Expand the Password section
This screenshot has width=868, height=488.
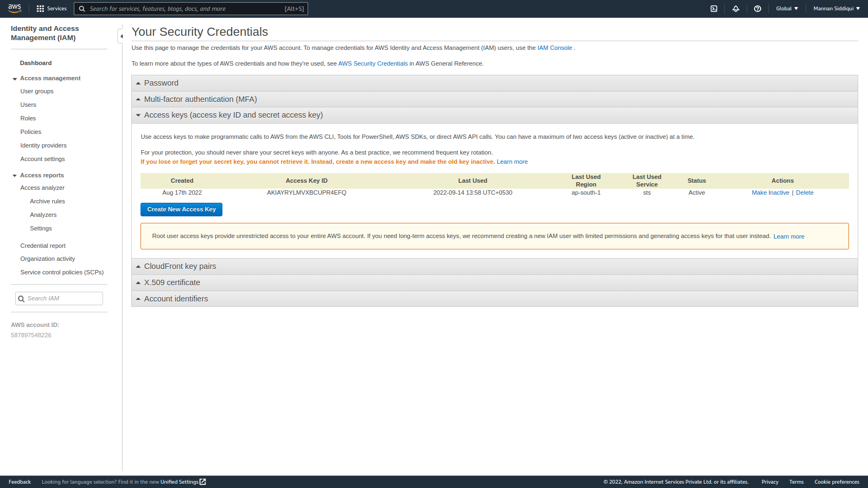[161, 82]
